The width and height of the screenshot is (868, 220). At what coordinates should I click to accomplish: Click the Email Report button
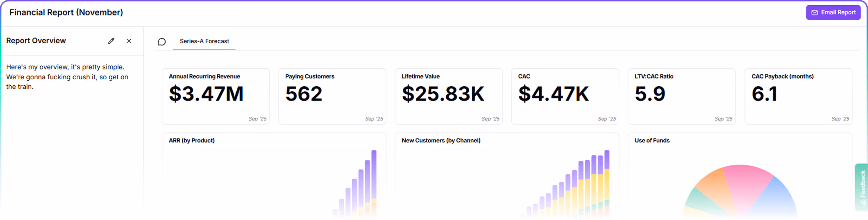[833, 12]
